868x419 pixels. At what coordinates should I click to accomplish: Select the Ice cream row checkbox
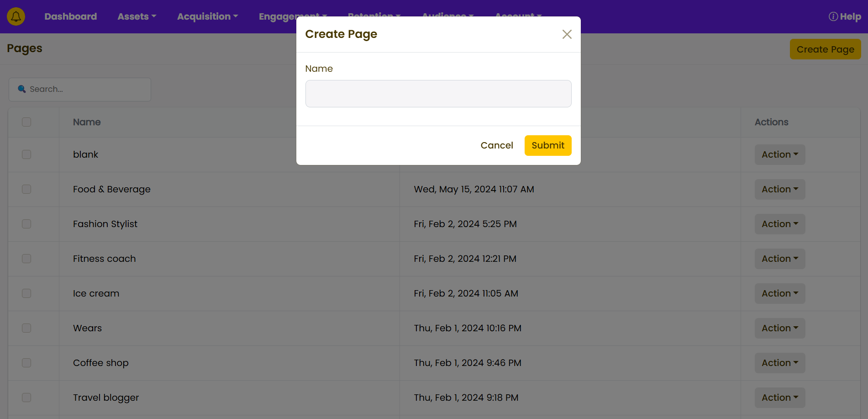(x=26, y=293)
